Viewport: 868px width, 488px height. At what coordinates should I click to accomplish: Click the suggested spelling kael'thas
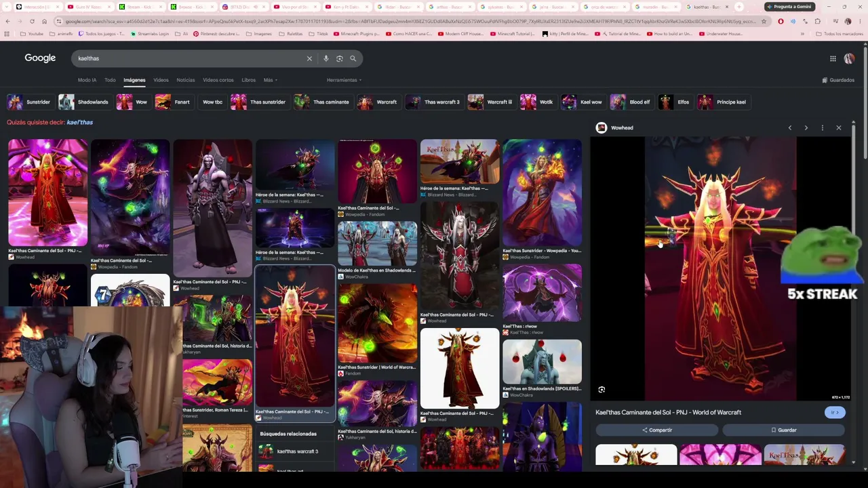click(79, 123)
